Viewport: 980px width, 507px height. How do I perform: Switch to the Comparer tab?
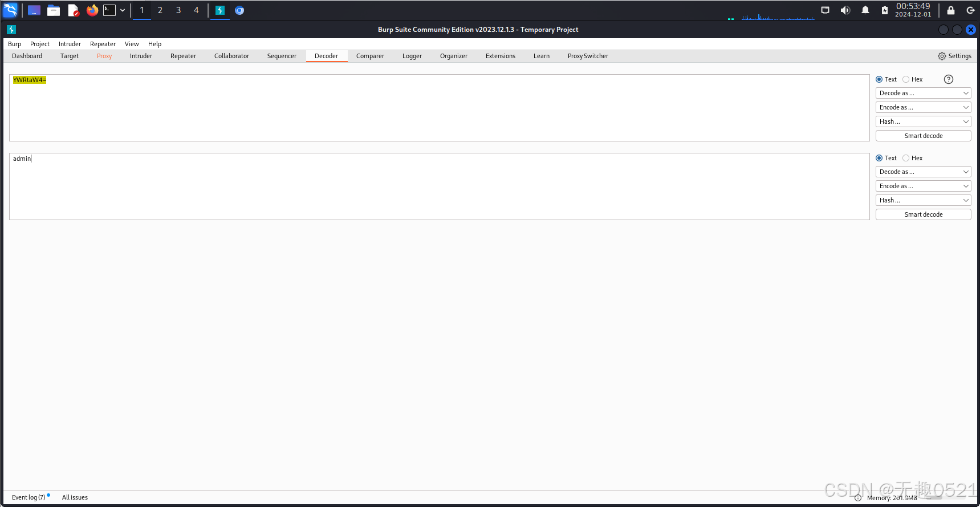(x=370, y=56)
